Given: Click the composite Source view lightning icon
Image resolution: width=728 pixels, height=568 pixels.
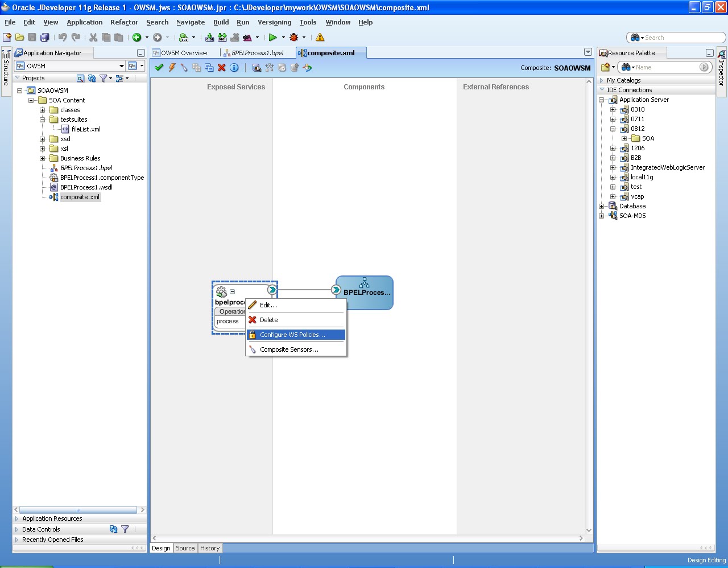Looking at the screenshot, I should 171,67.
